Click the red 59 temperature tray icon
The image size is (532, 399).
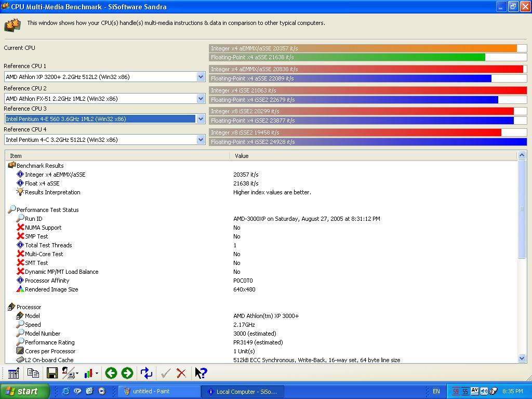[x=456, y=392]
